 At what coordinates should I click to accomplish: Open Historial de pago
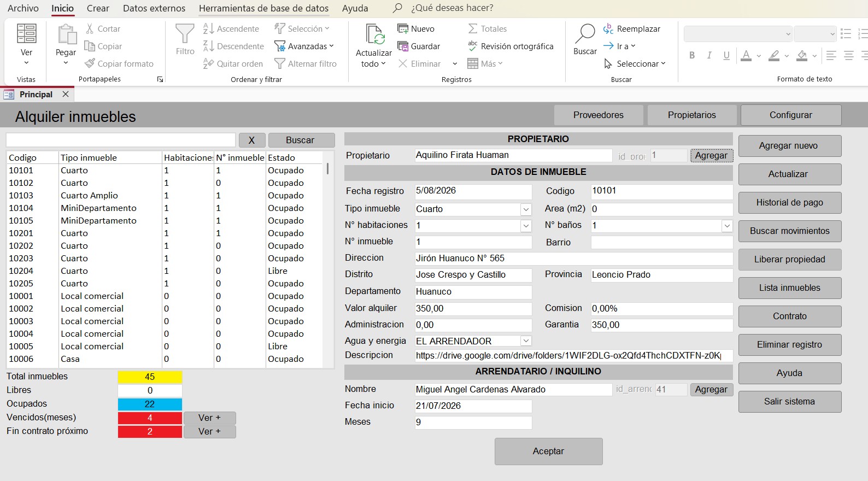pyautogui.click(x=790, y=203)
